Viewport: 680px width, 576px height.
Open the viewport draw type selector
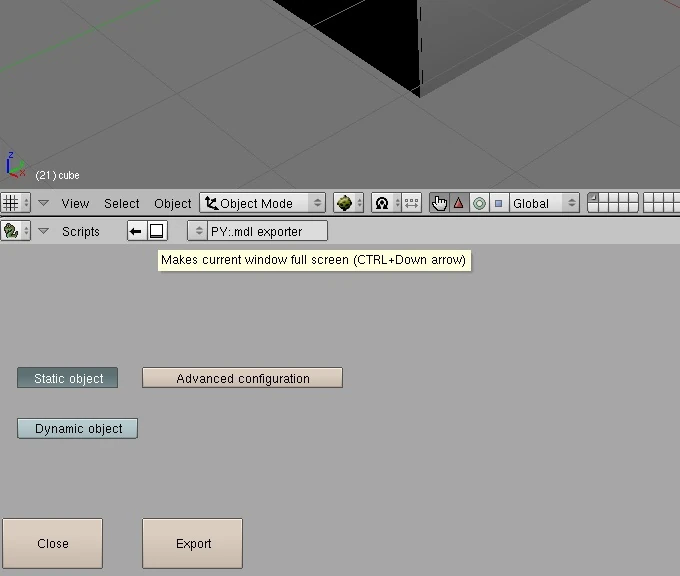pyautogui.click(x=348, y=203)
